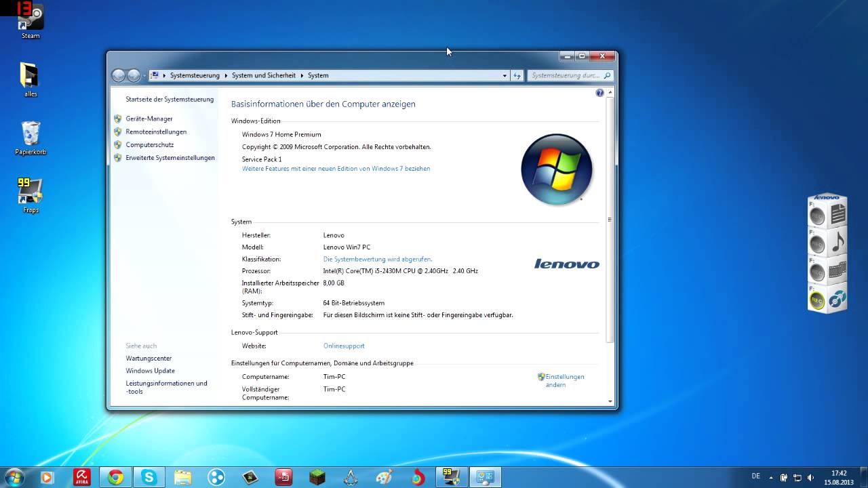Open the Onlinesupport website link
This screenshot has width=868, height=488.
pyautogui.click(x=344, y=346)
